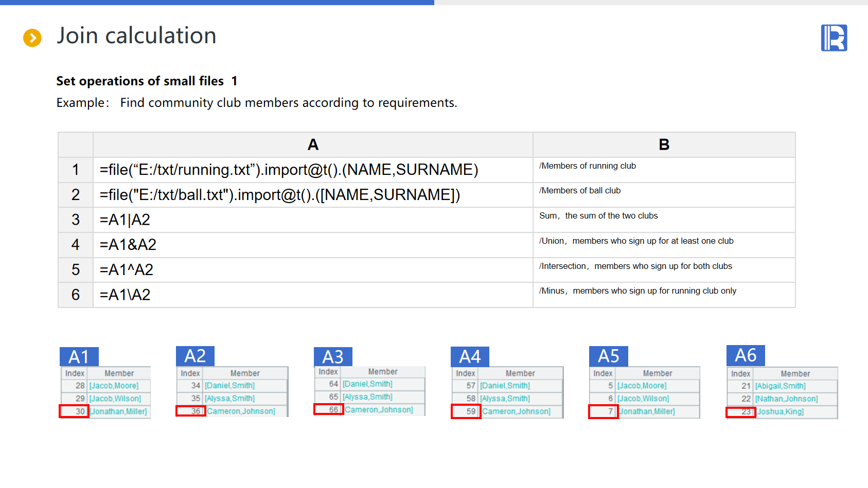Select the blue A2 result label

[195, 356]
